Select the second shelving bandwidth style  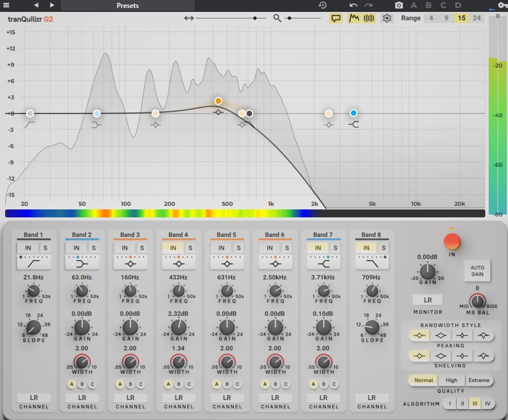point(440,356)
